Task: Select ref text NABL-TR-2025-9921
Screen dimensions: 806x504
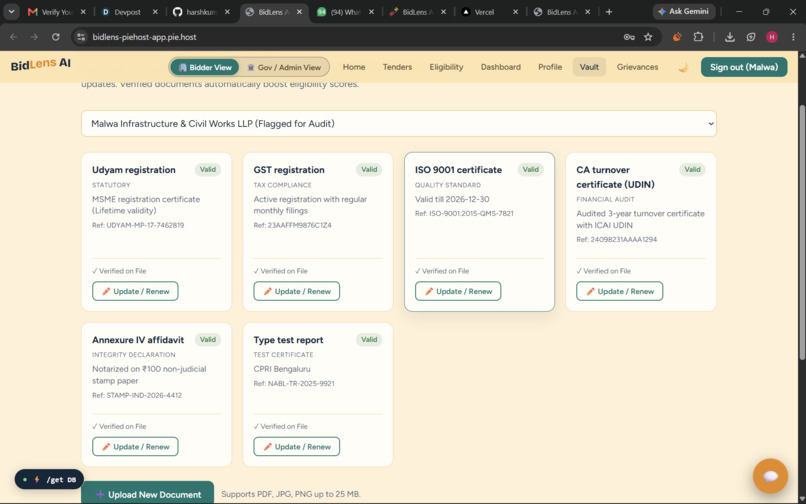Action: click(x=301, y=384)
